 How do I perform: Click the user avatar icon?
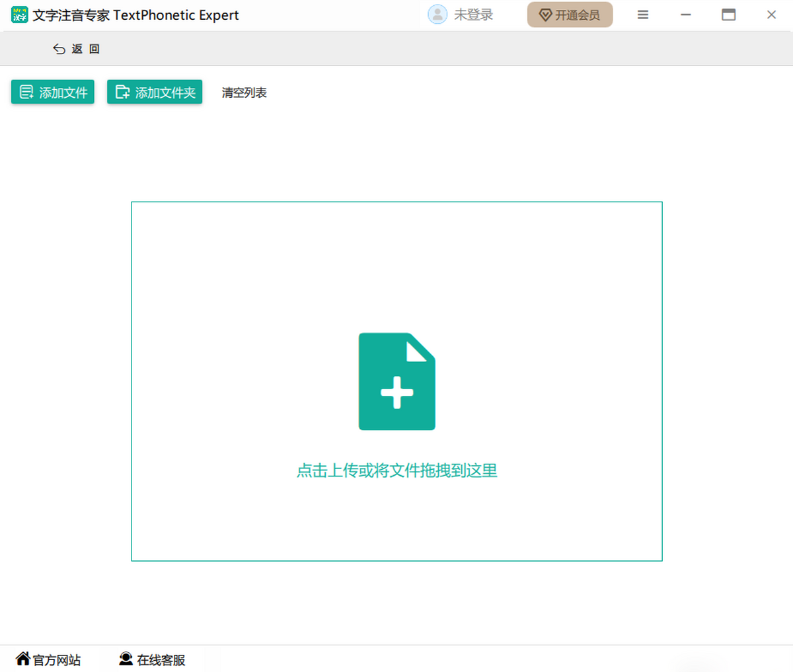(437, 15)
